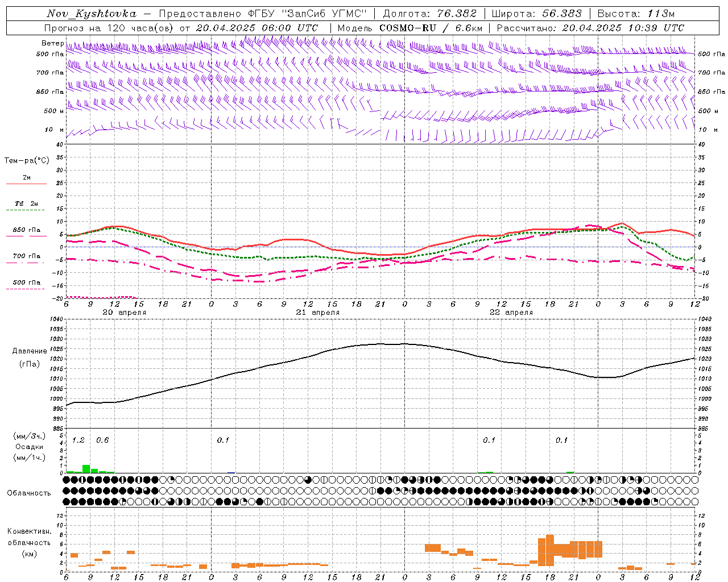Click the 0.6 precipitation total value
This screenshot has height=582, width=728.
pos(102,440)
